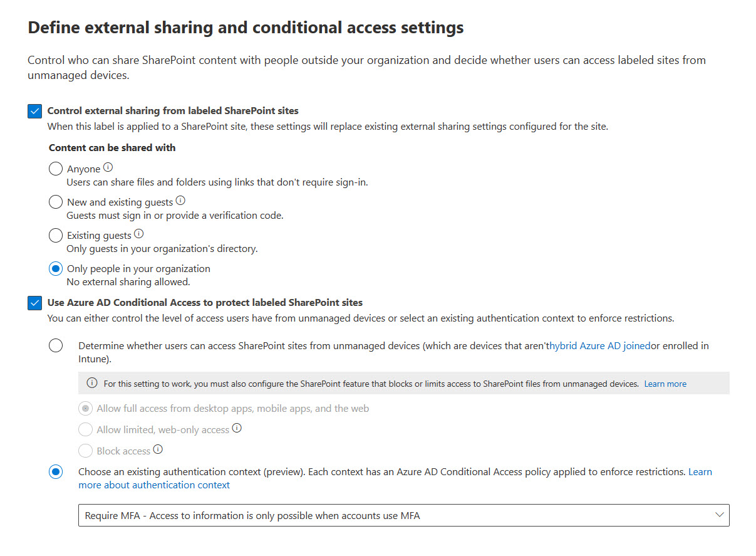View info for New and existing guests option
Image resolution: width=756 pixels, height=556 pixels.
click(x=180, y=199)
